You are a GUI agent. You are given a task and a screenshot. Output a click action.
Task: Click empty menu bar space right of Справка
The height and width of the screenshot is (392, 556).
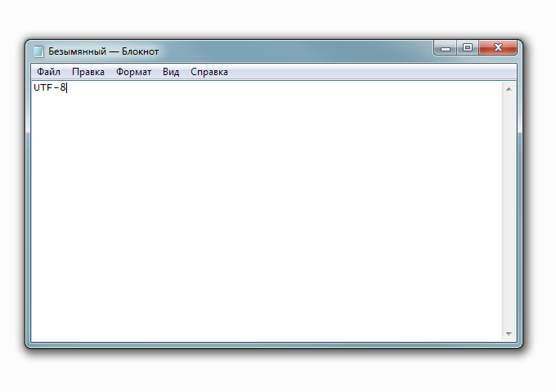[368, 72]
